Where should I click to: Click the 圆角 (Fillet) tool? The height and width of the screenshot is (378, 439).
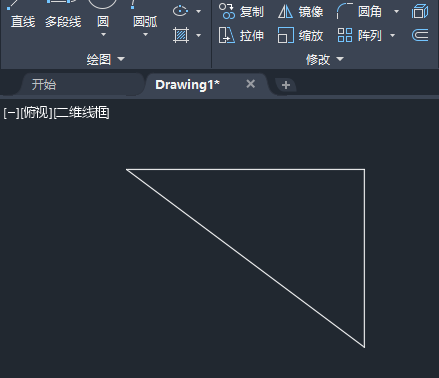coord(359,12)
